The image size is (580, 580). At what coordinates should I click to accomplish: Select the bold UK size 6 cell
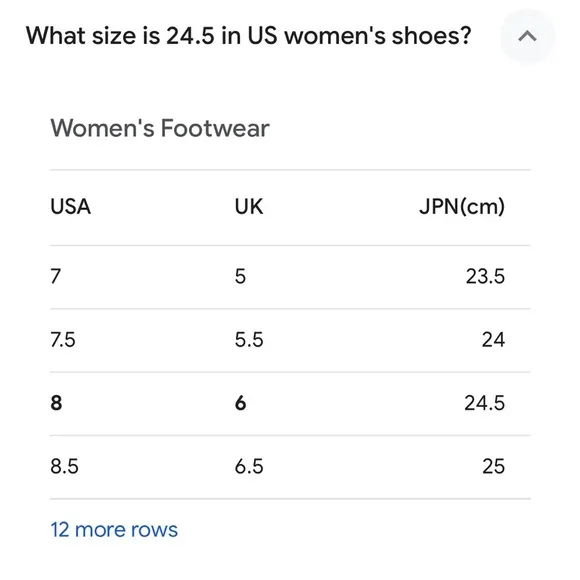click(240, 403)
